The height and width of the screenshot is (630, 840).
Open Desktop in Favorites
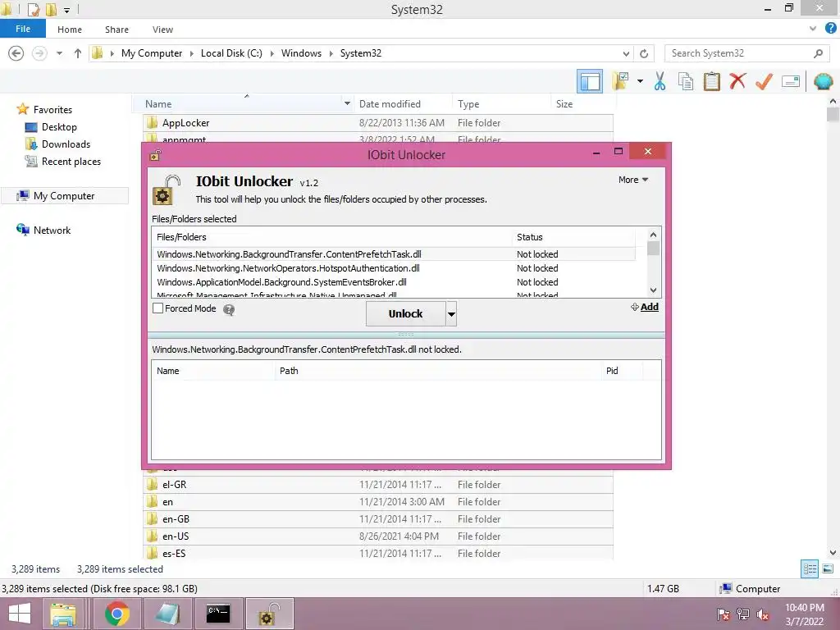59,127
